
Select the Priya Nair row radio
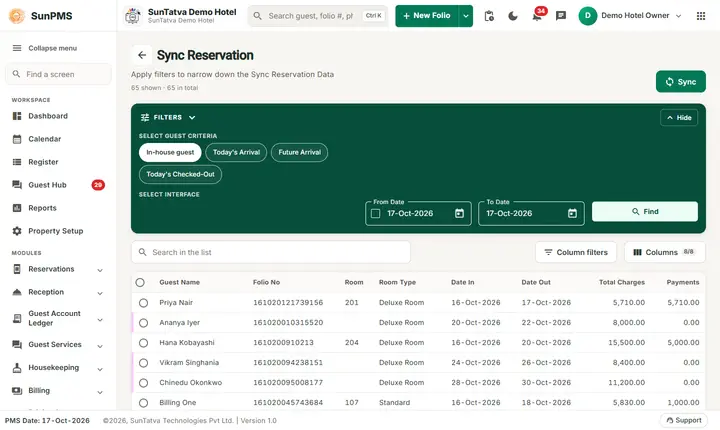tap(143, 303)
